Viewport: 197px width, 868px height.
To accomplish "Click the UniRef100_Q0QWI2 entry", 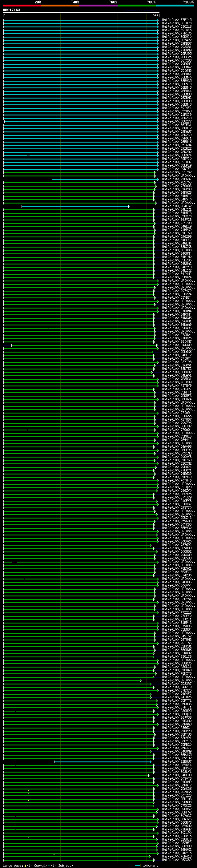I will click(177, 128).
